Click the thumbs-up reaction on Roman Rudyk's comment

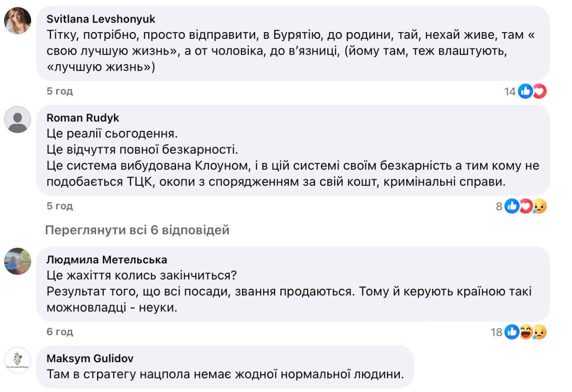click(512, 206)
